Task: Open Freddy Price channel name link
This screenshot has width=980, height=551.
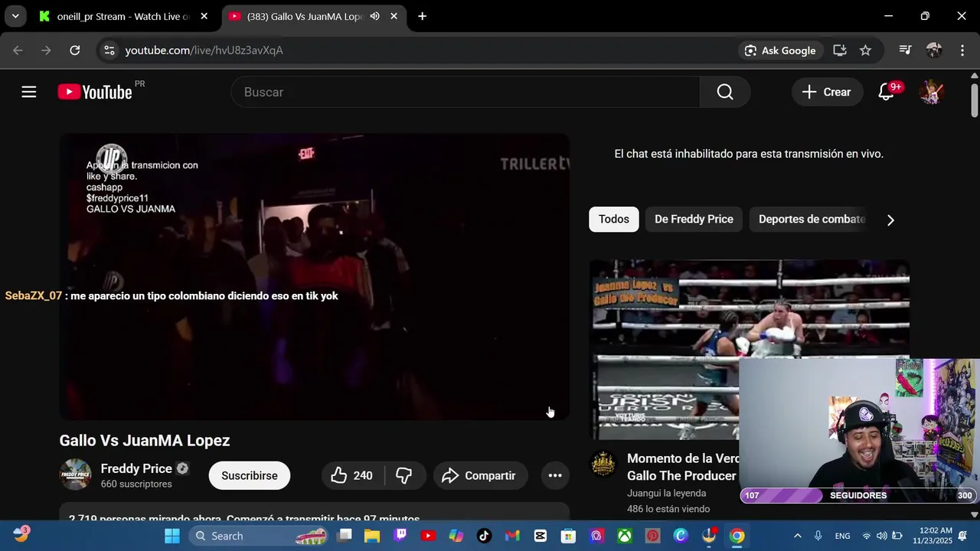Action: 136,468
